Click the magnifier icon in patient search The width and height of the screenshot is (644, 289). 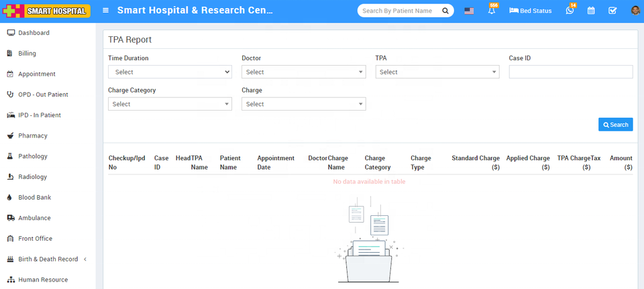[445, 11]
